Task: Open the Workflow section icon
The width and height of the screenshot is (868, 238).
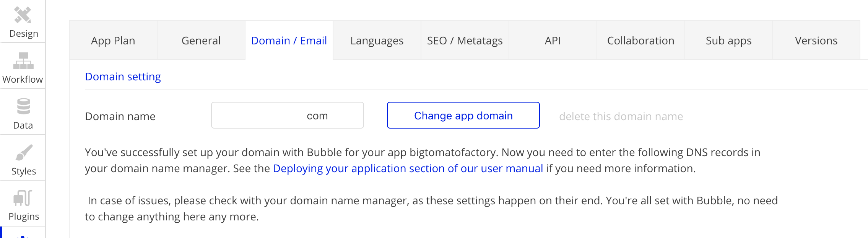Action: tap(23, 61)
